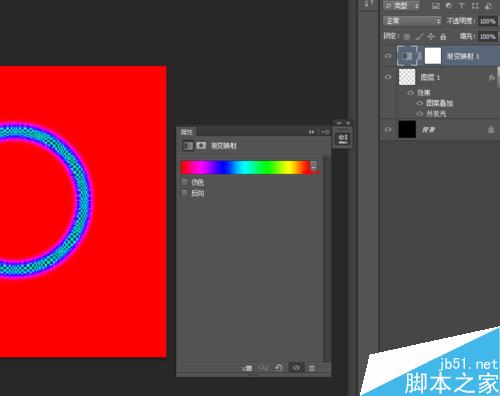Click the mask icon in Properties panel
The width and height of the screenshot is (500, 396).
click(201, 145)
